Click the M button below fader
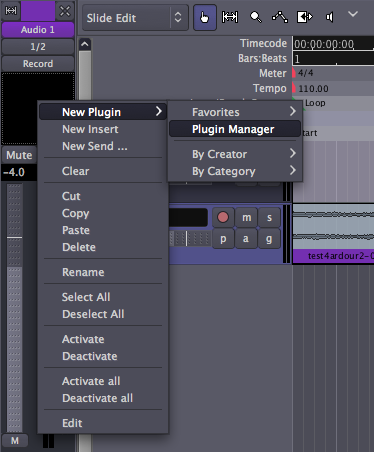 [15, 441]
